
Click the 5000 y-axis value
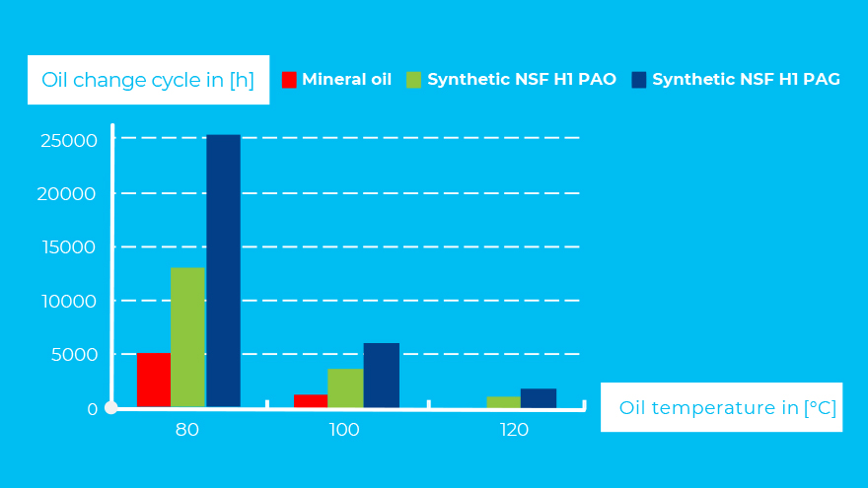75,355
